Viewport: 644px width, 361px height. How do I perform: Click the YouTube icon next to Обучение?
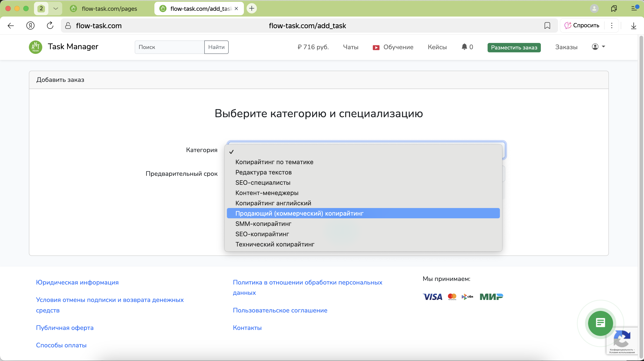(x=376, y=47)
